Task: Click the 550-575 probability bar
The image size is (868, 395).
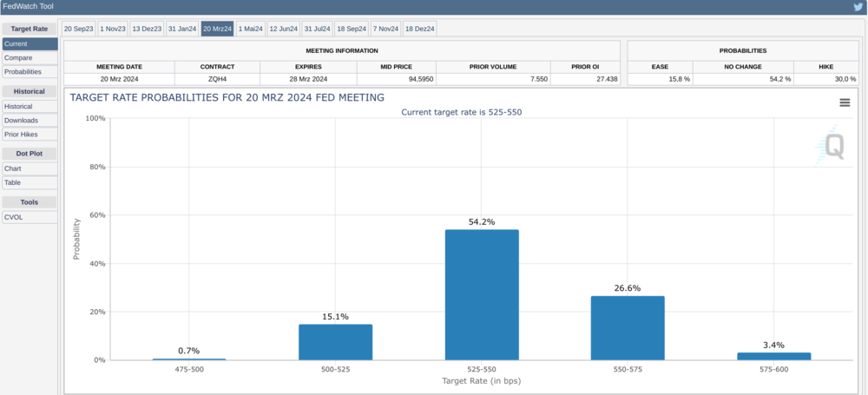Action: (628, 327)
